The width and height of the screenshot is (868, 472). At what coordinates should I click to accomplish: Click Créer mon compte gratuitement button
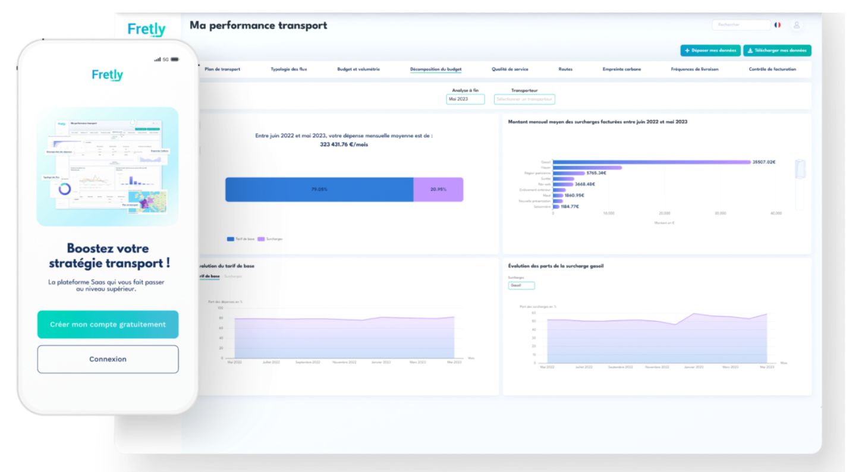108,325
